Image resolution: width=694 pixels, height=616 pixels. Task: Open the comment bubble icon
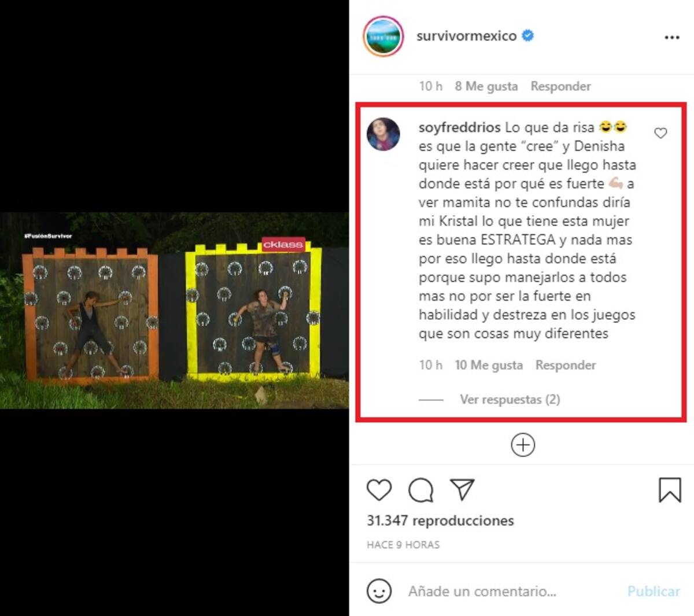click(x=421, y=490)
